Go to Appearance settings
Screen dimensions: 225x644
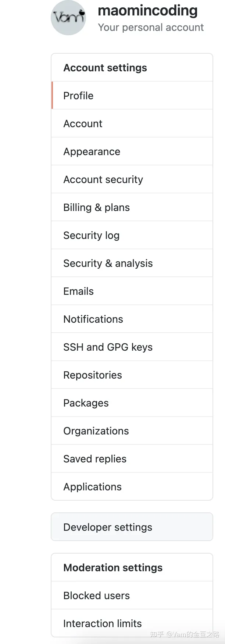[x=92, y=151]
